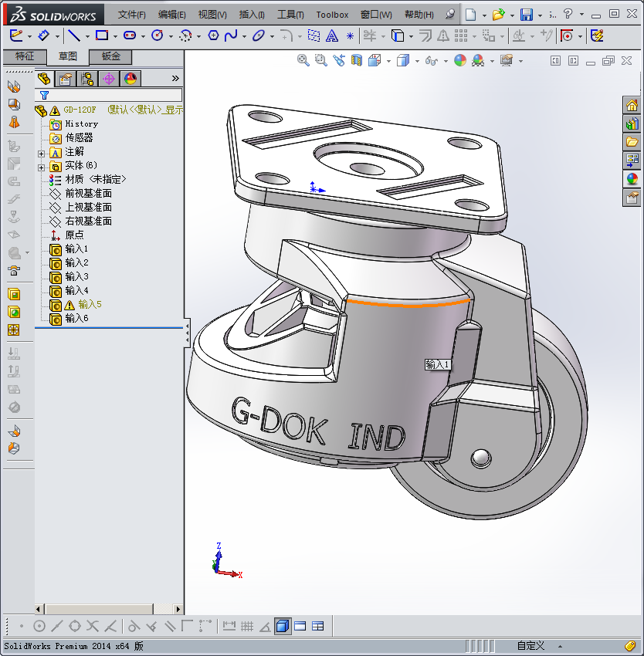Click the Edit Appearance color ball icon

click(459, 61)
